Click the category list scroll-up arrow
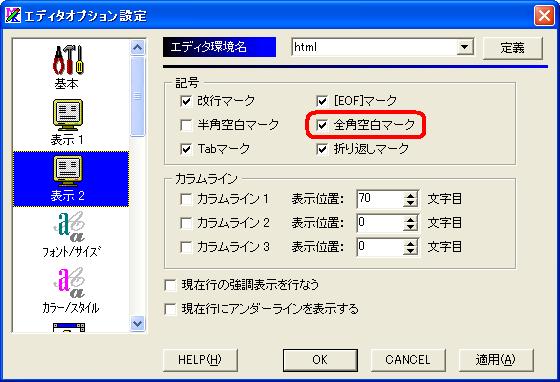560x382 pixels. coord(138,47)
